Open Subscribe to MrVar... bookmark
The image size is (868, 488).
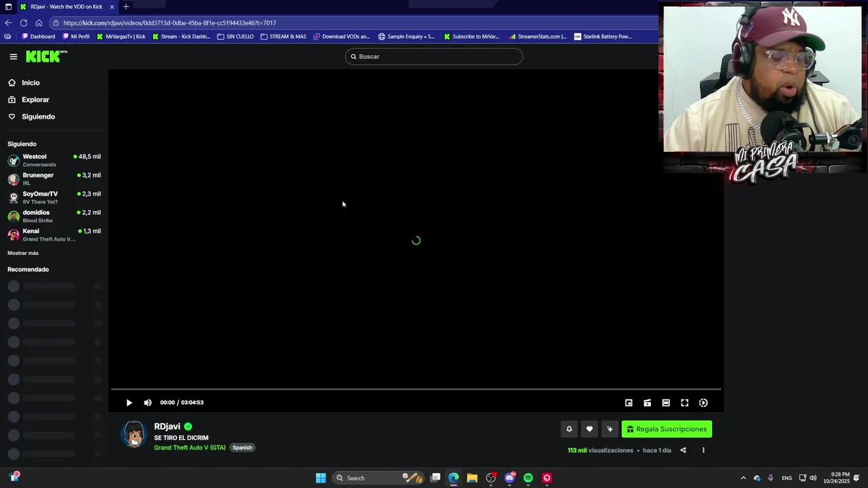click(x=471, y=37)
